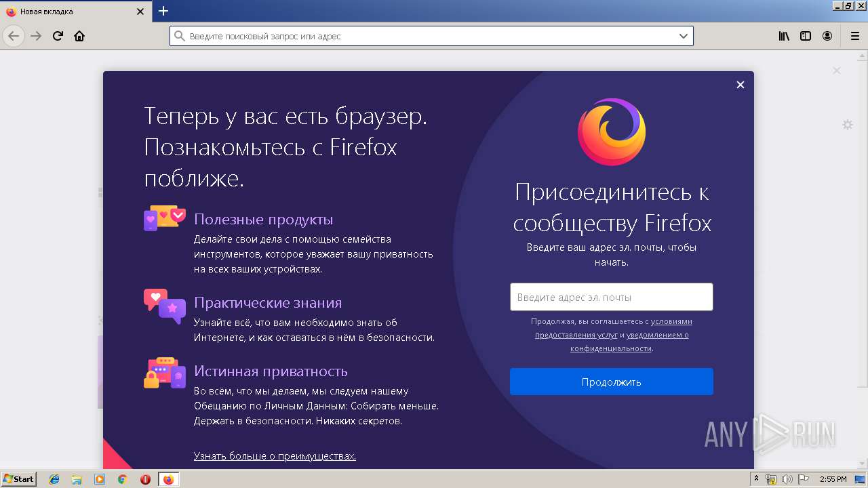Screen dimensions: 868x488
Task: Click the Полезные продукты illustration icon
Action: point(165,218)
